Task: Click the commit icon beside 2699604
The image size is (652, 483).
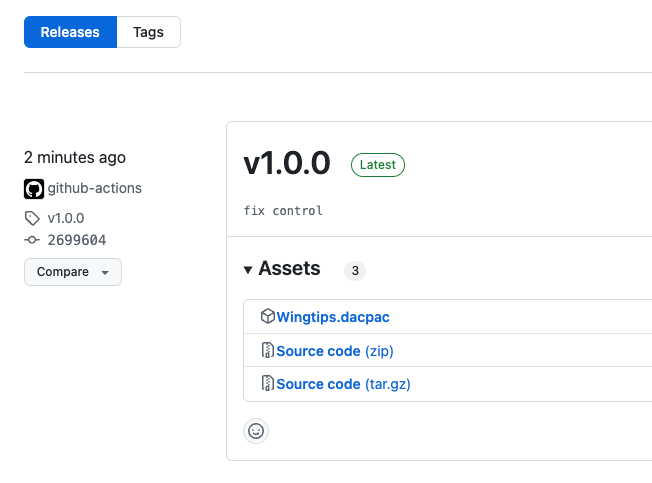Action: 32,240
